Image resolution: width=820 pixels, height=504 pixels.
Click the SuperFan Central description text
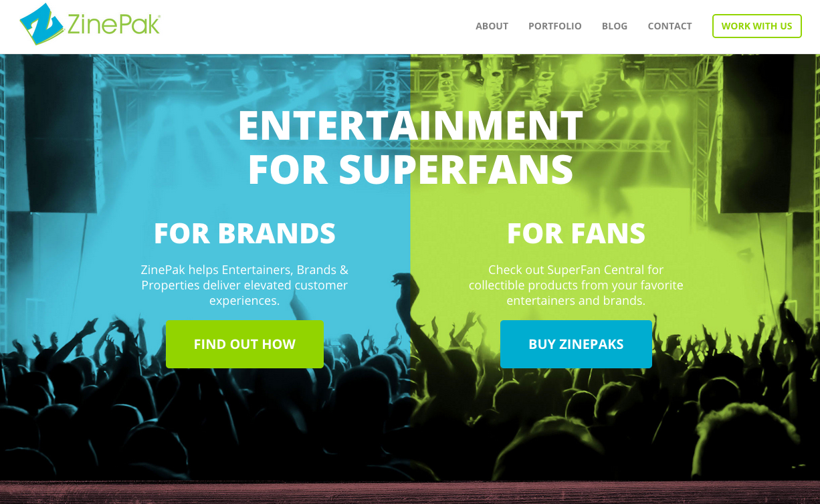click(576, 285)
